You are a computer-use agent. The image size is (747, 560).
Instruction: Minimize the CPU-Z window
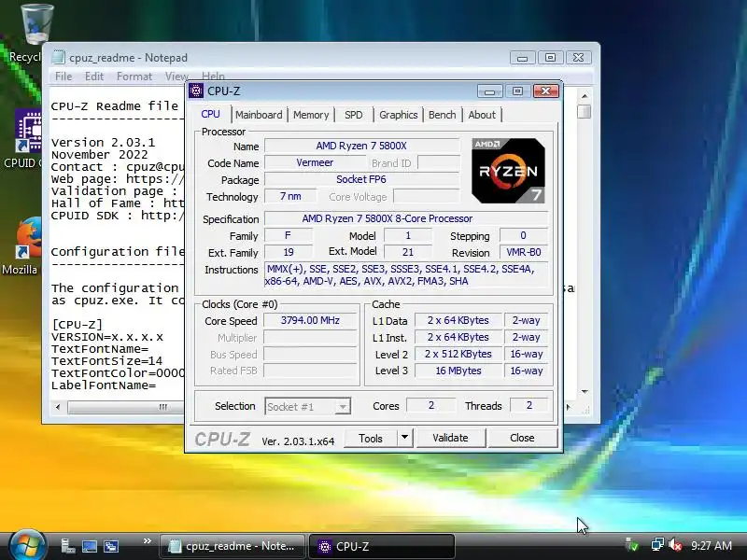(x=489, y=91)
